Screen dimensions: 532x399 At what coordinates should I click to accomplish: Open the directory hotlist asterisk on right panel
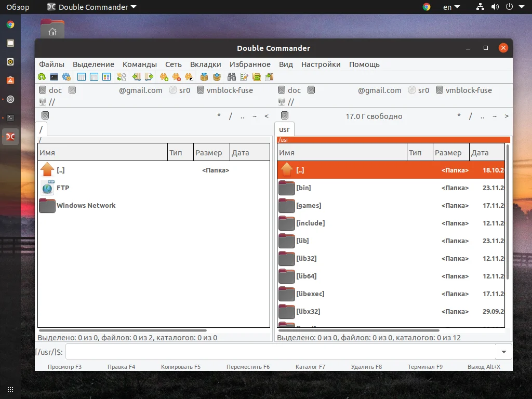[x=459, y=116]
